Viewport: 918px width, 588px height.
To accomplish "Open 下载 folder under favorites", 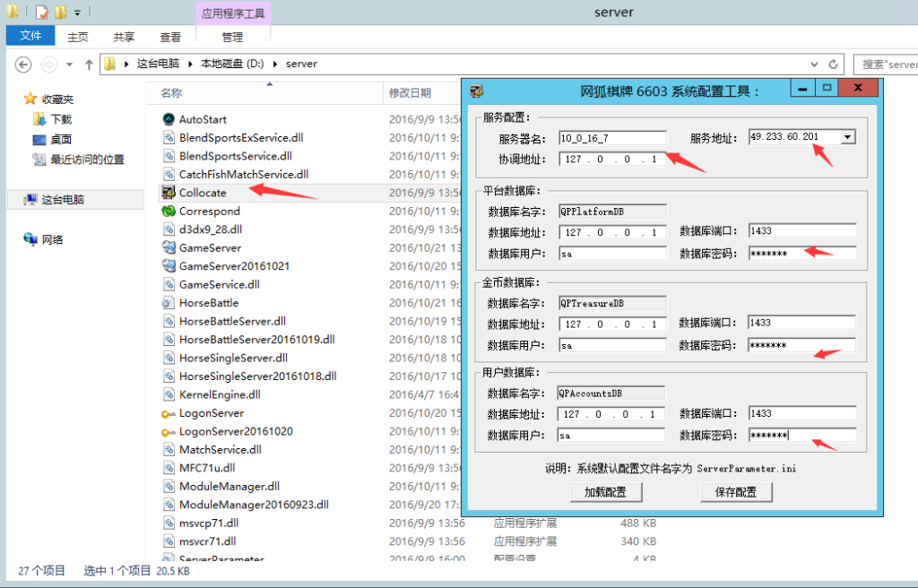I will coord(61,119).
